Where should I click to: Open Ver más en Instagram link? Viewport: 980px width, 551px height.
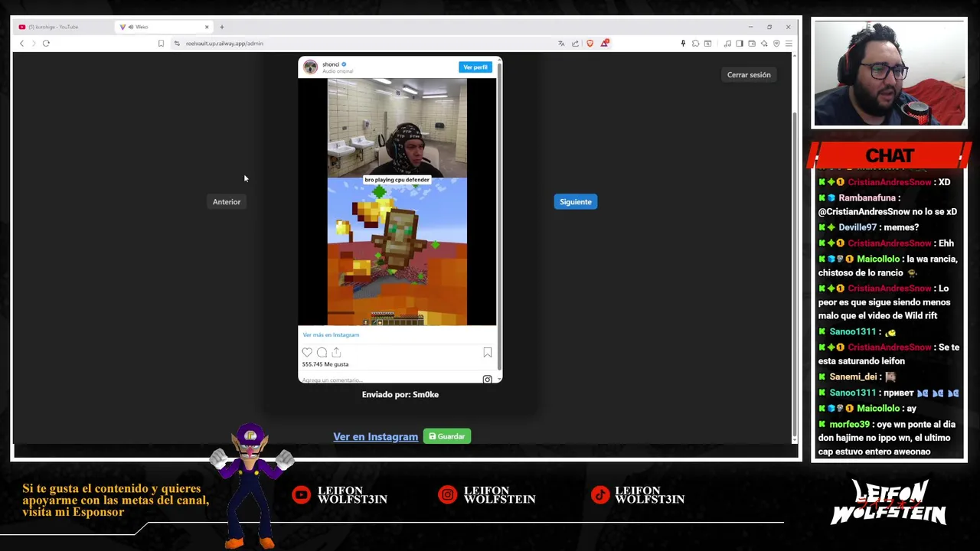coord(331,335)
